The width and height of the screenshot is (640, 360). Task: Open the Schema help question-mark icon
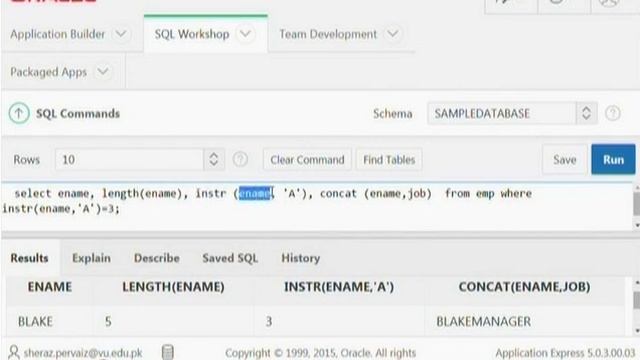point(613,113)
